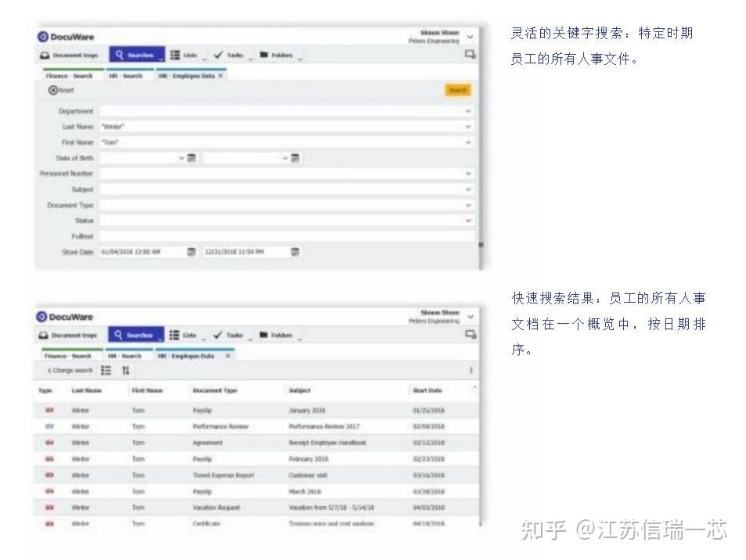Open Folders in the upper search window
The image size is (746, 560).
tap(276, 56)
